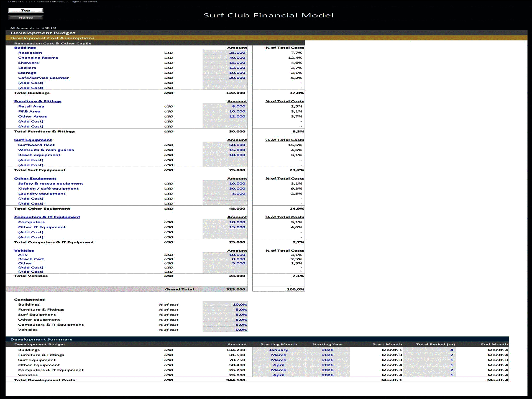Open Furniture & Fittings starting month dropdown

(x=279, y=355)
